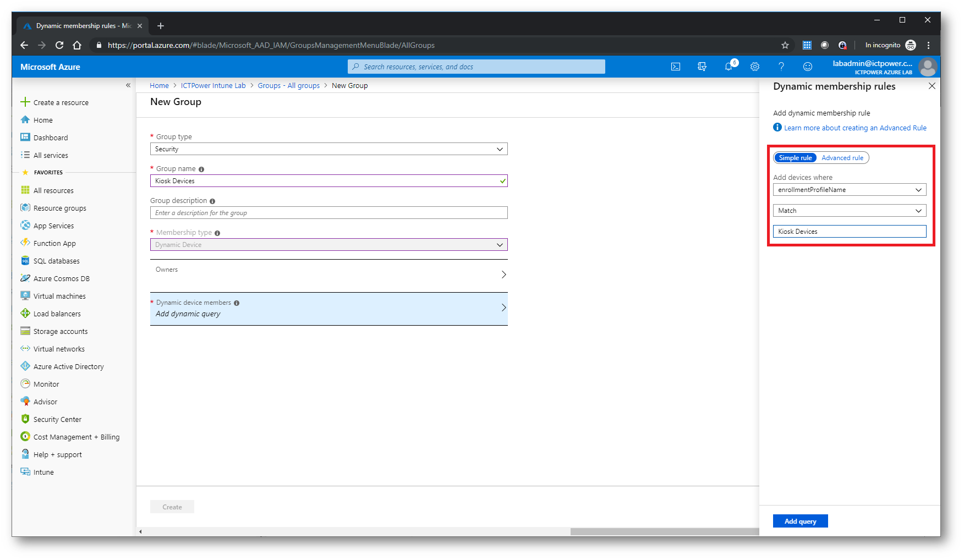
Task: Open Resource groups
Action: click(x=59, y=208)
